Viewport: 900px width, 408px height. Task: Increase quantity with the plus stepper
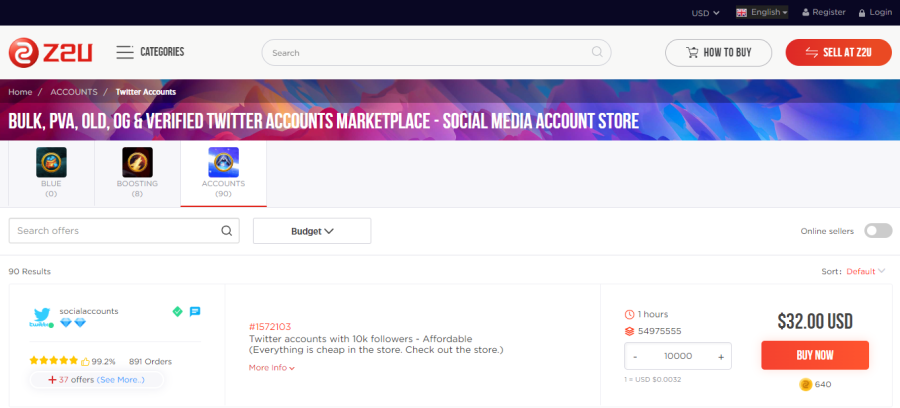tap(720, 356)
